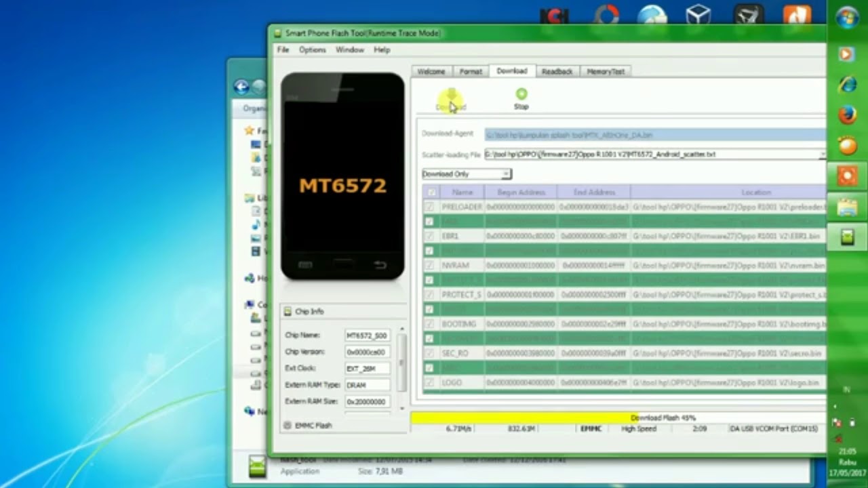868x488 pixels.
Task: Open the Options menu
Action: (x=313, y=50)
